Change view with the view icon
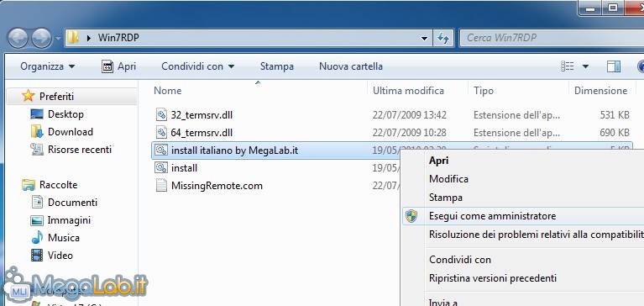The width and height of the screenshot is (644, 306). [568, 66]
